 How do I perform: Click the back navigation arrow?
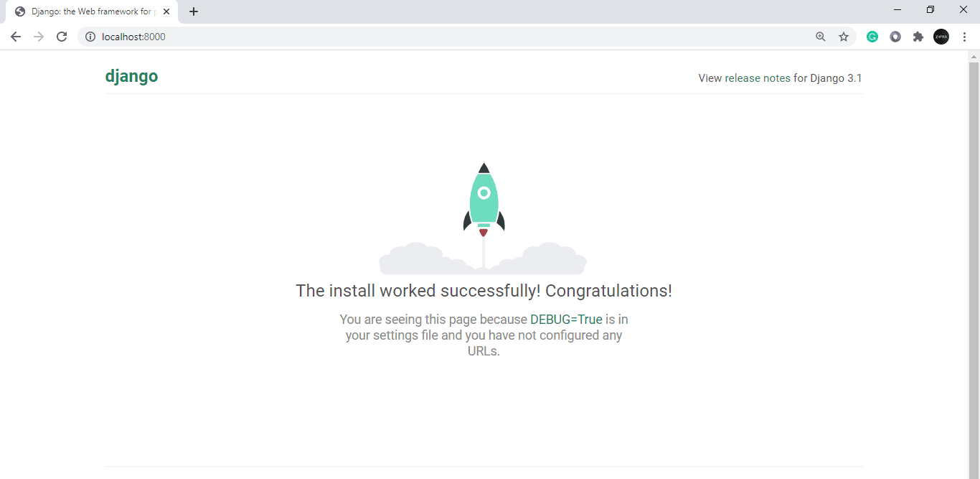click(x=16, y=36)
